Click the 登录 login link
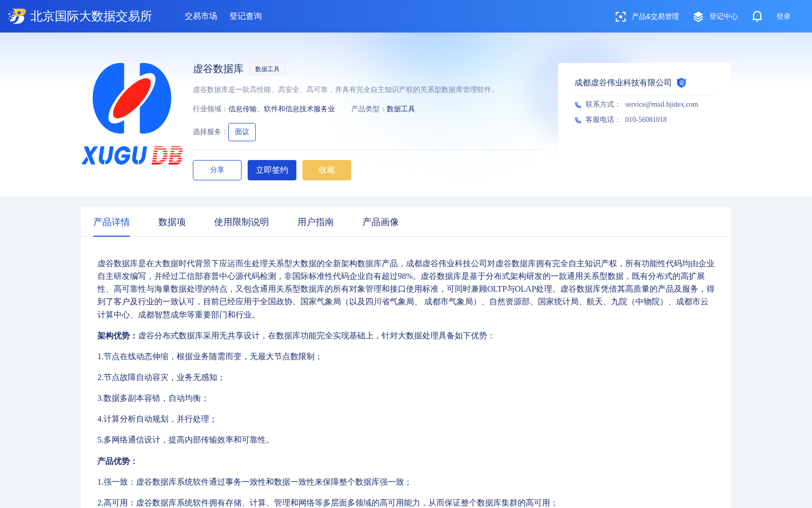This screenshot has height=508, width=812. [784, 17]
